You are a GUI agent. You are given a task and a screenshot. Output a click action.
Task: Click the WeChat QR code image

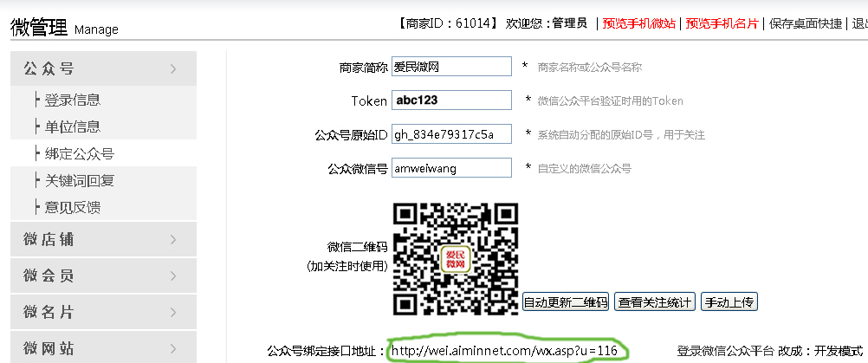(x=456, y=259)
